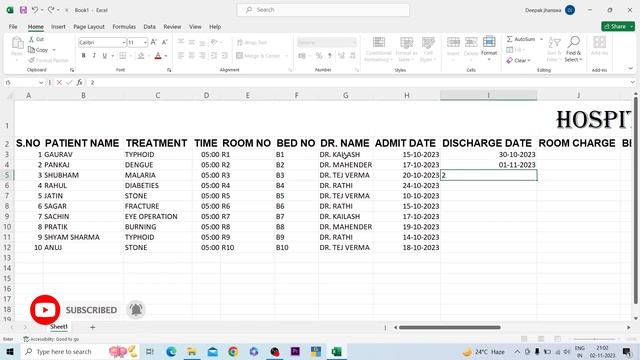Open the Help tab
640x360 pixels.
point(215,27)
